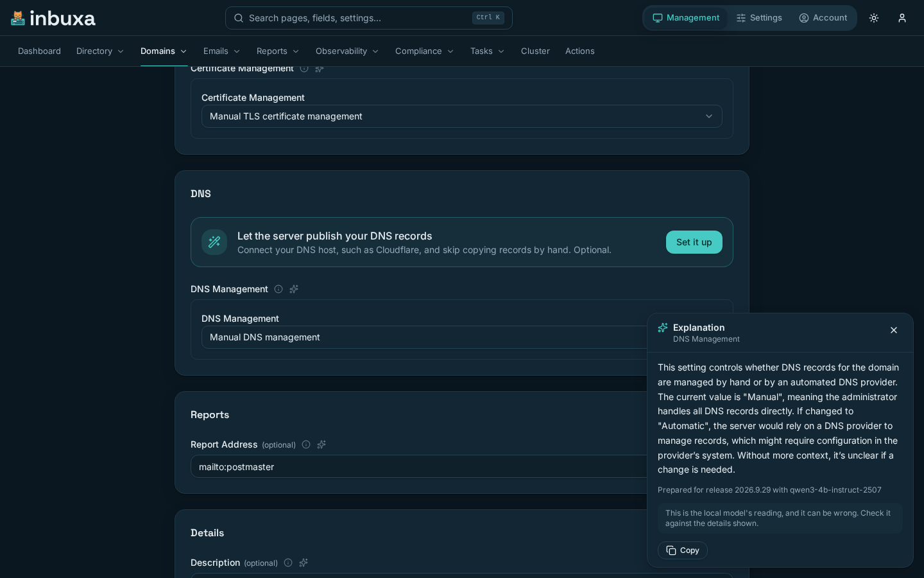The width and height of the screenshot is (924, 578).
Task: Expand the Compliance menu
Action: 424,51
